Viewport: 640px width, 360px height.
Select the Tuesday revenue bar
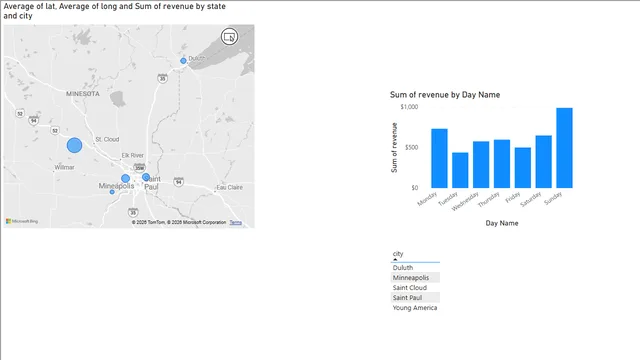point(460,170)
